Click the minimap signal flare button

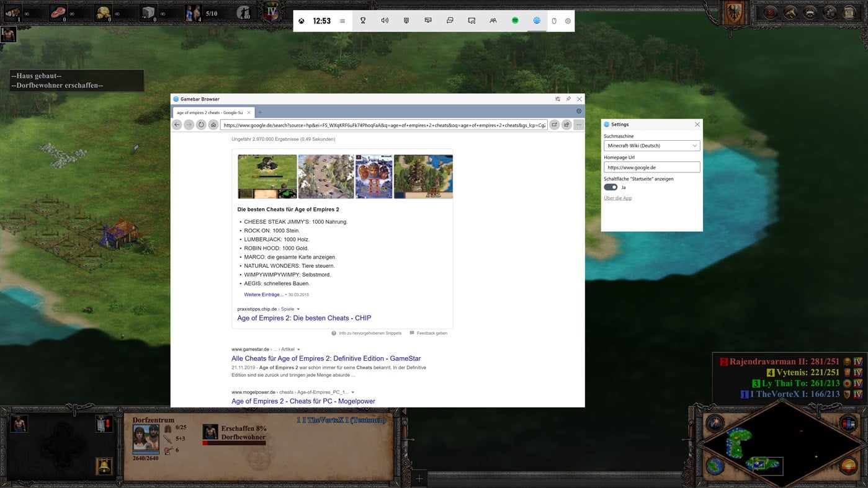(x=715, y=424)
